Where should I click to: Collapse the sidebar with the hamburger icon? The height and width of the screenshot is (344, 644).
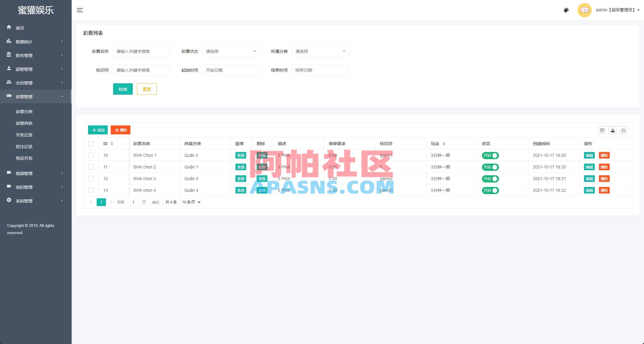click(x=80, y=10)
